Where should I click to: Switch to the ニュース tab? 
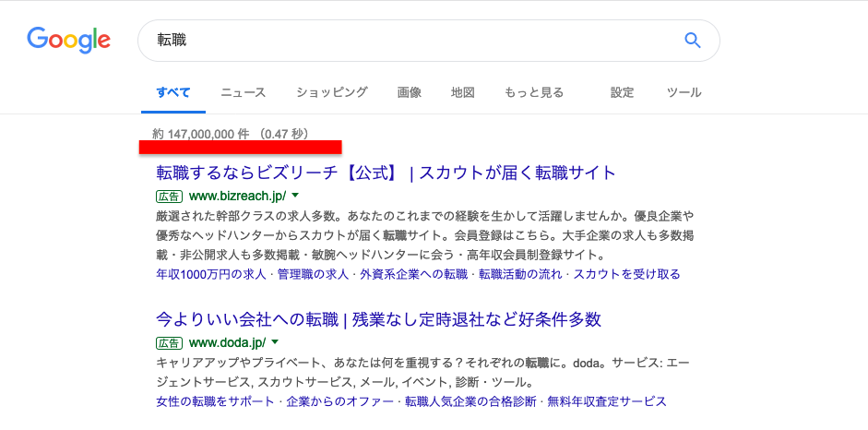[x=244, y=92]
